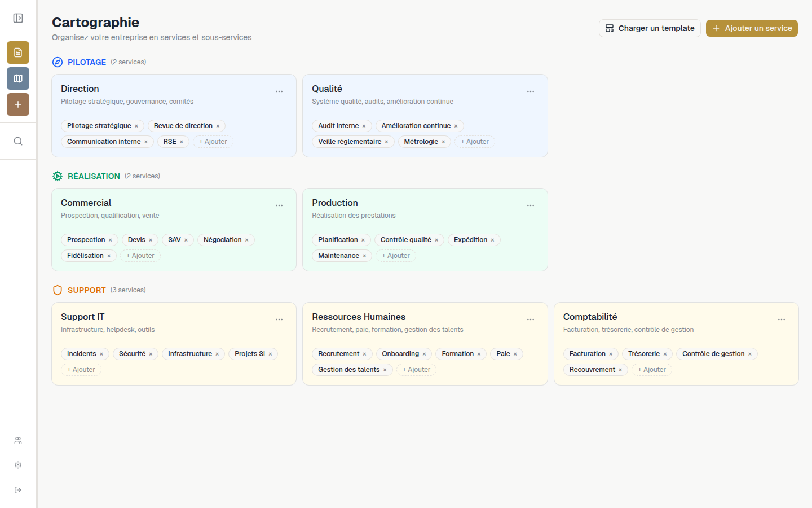The image size is (812, 508).
Task: Collapse the sidebar with the panel toggle icon
Action: point(17,17)
